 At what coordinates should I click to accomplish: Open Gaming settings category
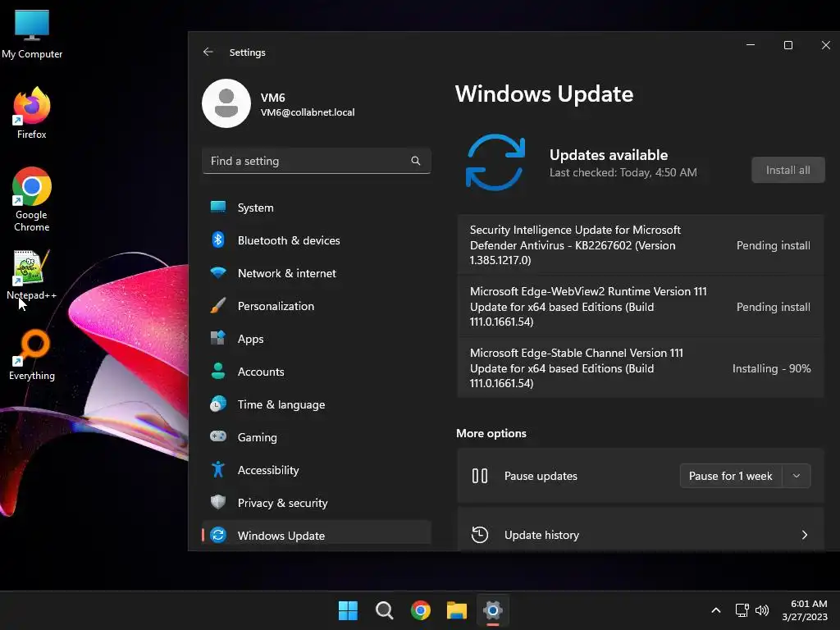tap(317, 436)
